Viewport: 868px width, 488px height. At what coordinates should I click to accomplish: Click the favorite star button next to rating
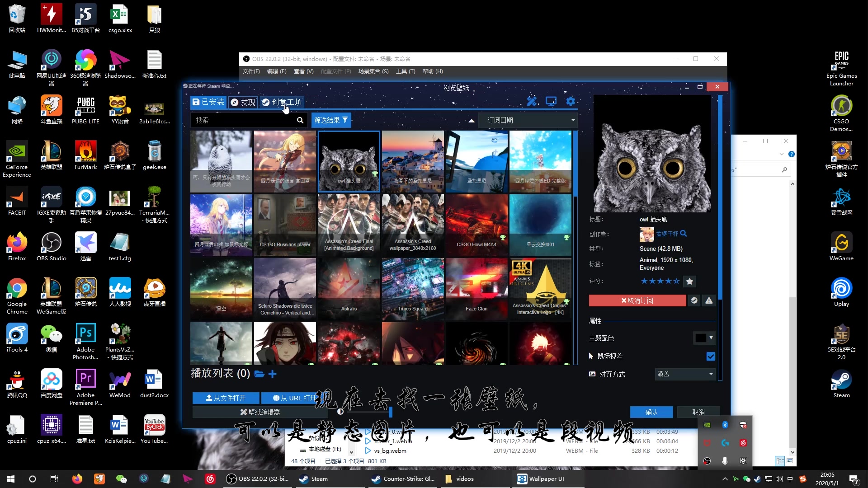[x=689, y=281]
